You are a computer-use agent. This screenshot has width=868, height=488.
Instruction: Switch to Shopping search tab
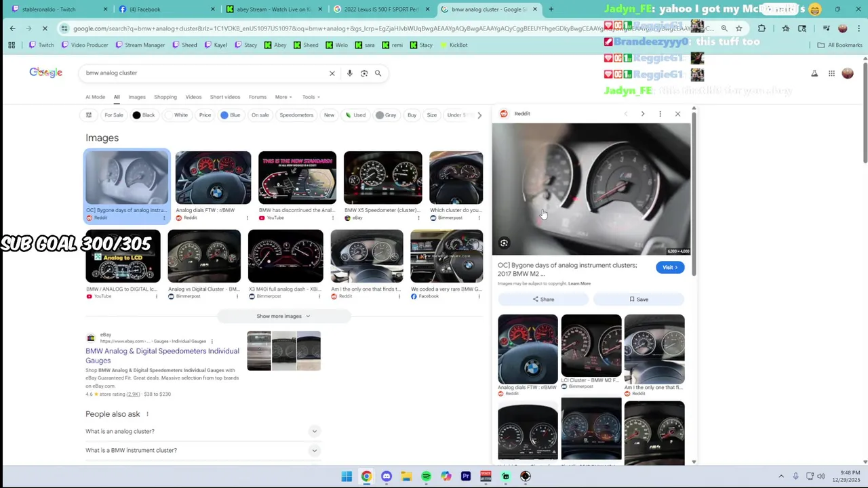pyautogui.click(x=165, y=97)
